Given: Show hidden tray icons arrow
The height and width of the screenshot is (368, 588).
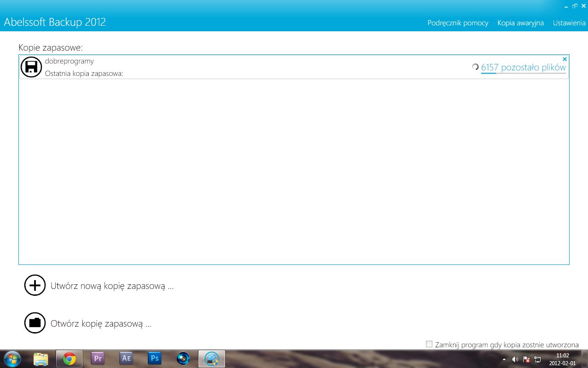Looking at the screenshot, I should tap(504, 359).
